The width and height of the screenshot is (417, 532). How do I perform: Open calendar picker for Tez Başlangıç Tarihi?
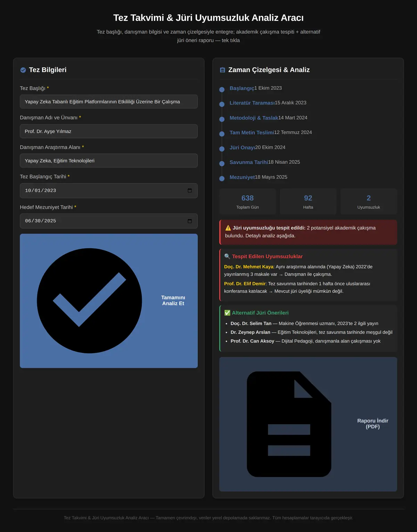coord(190,191)
